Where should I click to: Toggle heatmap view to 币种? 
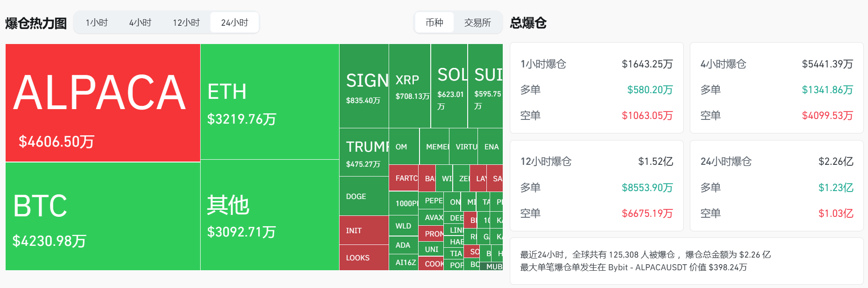(x=434, y=22)
